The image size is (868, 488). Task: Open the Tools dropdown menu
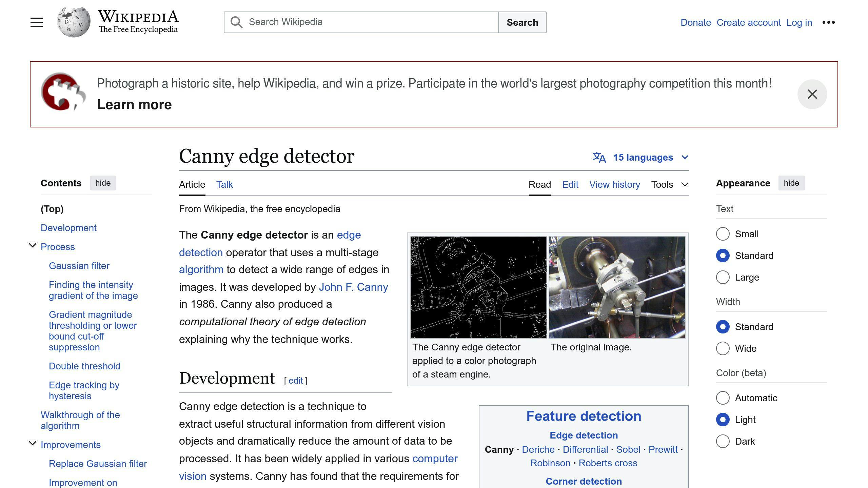670,184
